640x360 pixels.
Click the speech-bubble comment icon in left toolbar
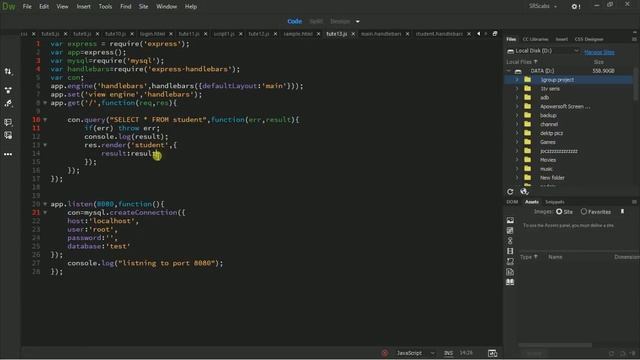coord(8,122)
